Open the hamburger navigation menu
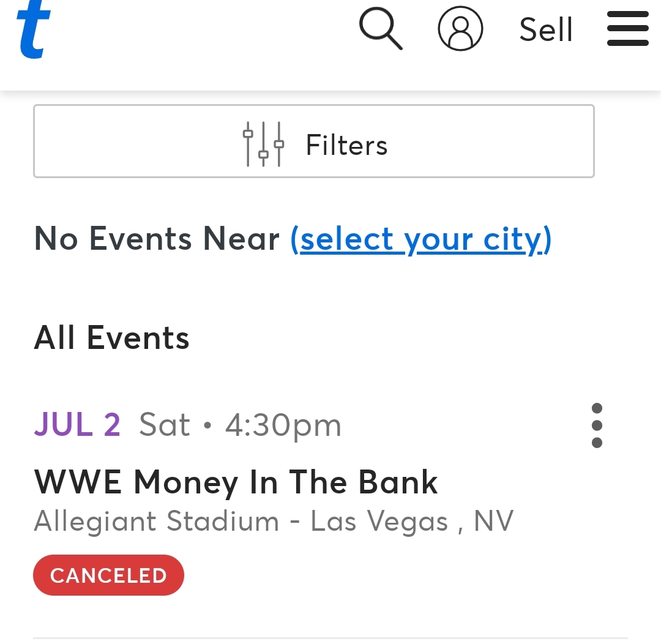Image resolution: width=661 pixels, height=644 pixels. 627,29
